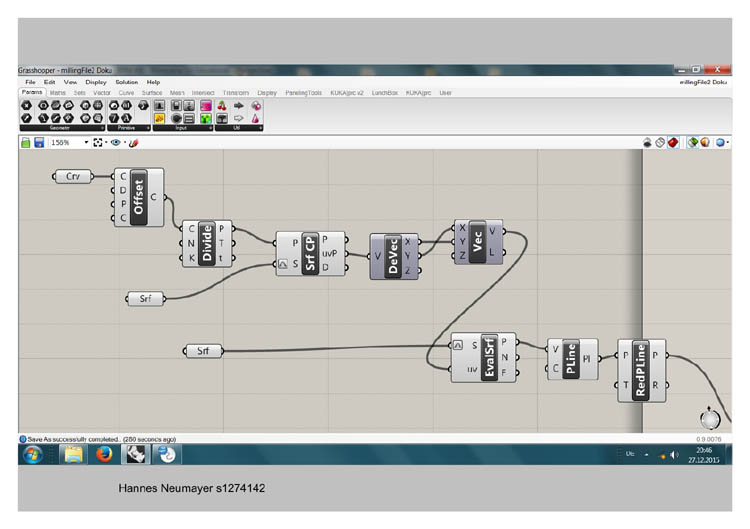750x529 pixels.
Task: Select the RedPLine component
Action: click(x=640, y=371)
